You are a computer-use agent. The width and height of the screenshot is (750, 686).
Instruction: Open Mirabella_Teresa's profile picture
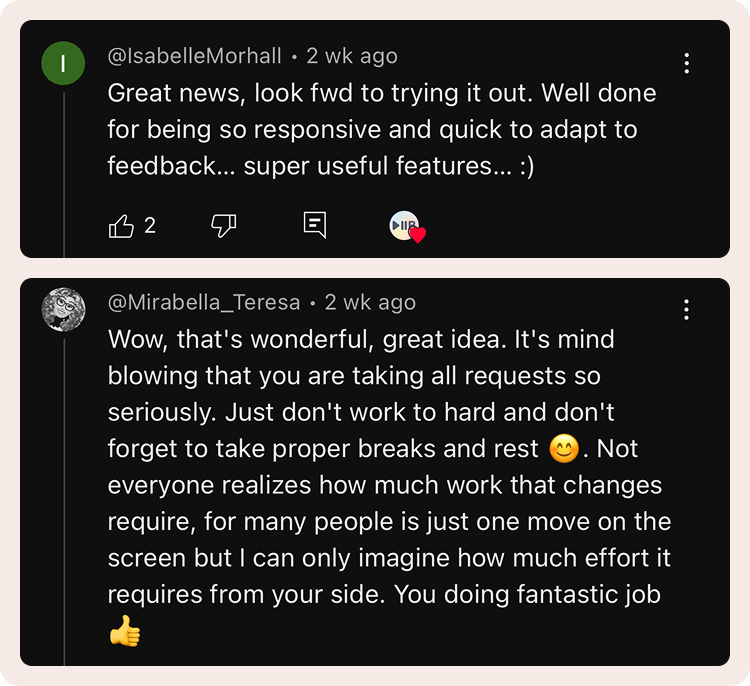coord(63,310)
